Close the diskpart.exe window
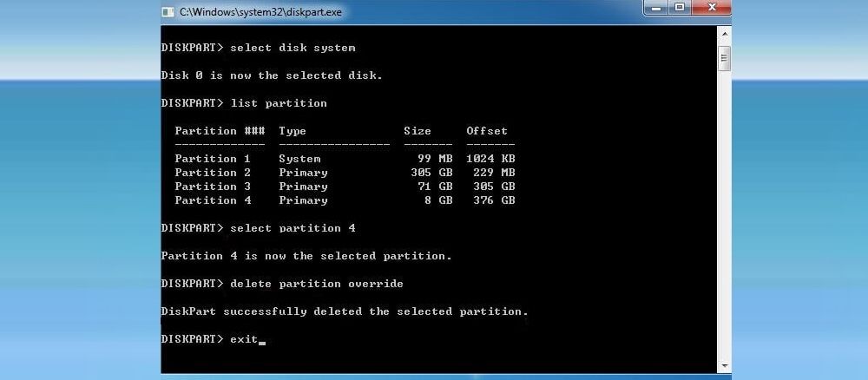Screen dimensions: 868x380 click(x=710, y=9)
